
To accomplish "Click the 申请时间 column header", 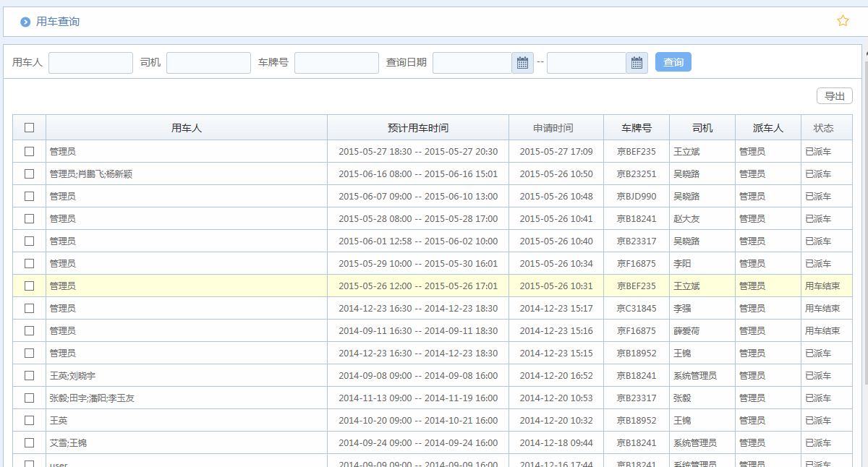I will [x=553, y=128].
